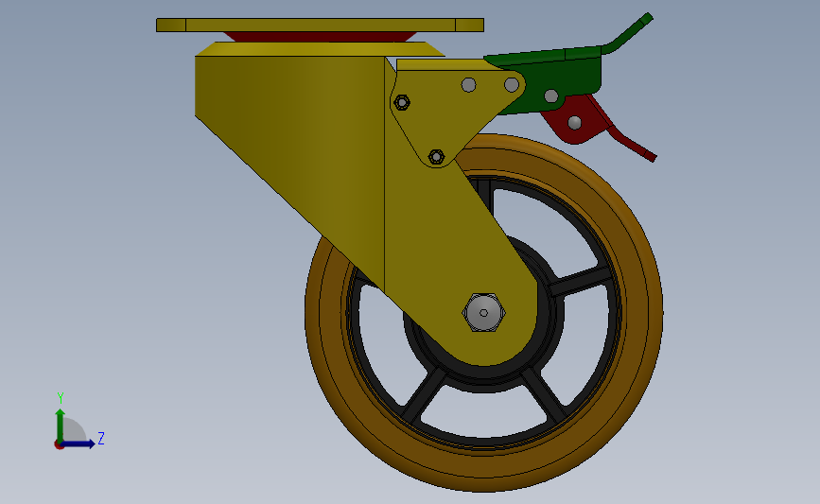The height and width of the screenshot is (504, 820).
Task: Select the lower-right black wheel spoke
Action: tap(543, 394)
